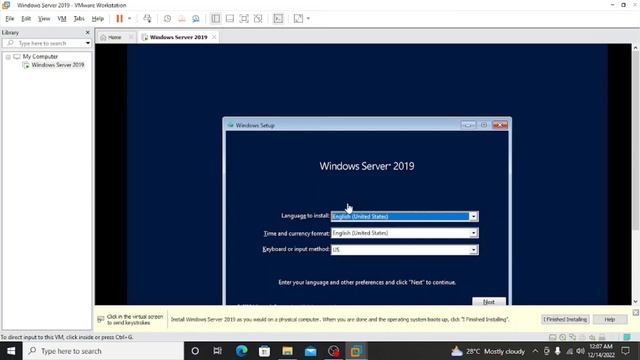640x360 pixels.
Task: Launch Microsoft Edge from taskbar
Action: pos(242,351)
